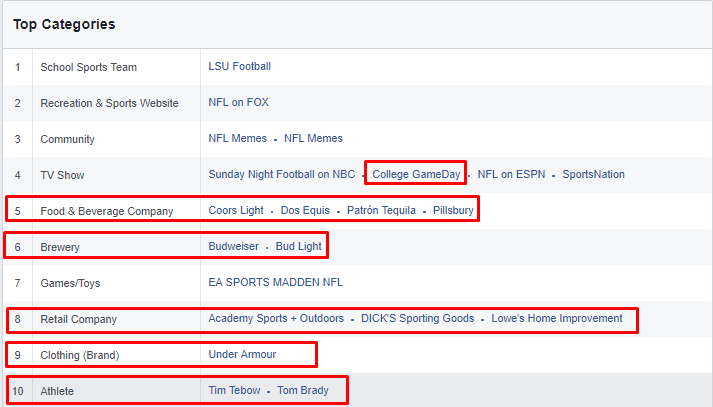Select the TV Show category text

(62, 175)
